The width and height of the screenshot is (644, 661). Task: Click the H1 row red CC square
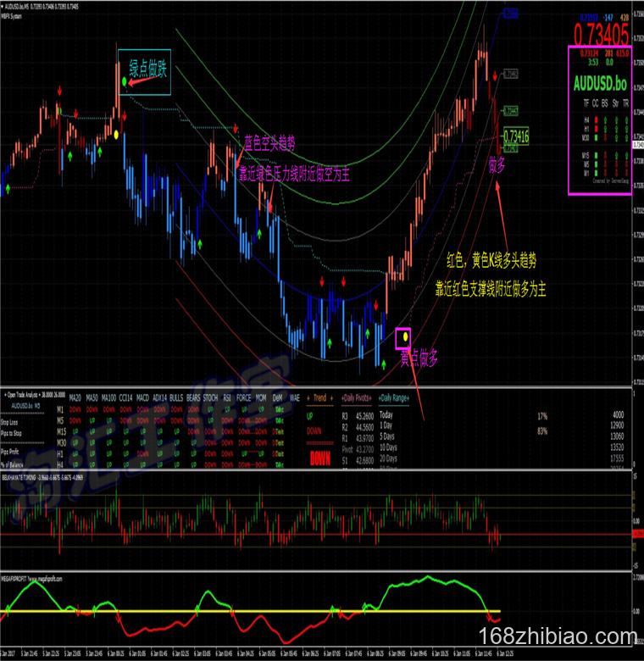pyautogui.click(x=596, y=129)
